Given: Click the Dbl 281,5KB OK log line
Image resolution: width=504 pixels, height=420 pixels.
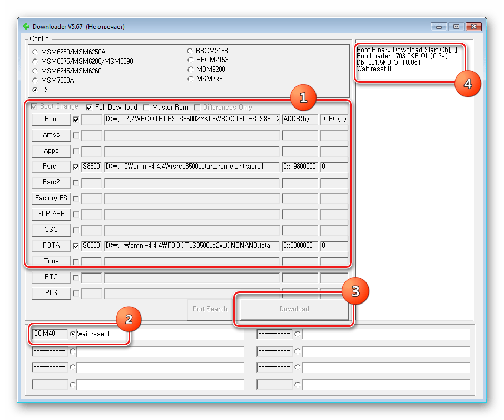Looking at the screenshot, I should point(388,62).
